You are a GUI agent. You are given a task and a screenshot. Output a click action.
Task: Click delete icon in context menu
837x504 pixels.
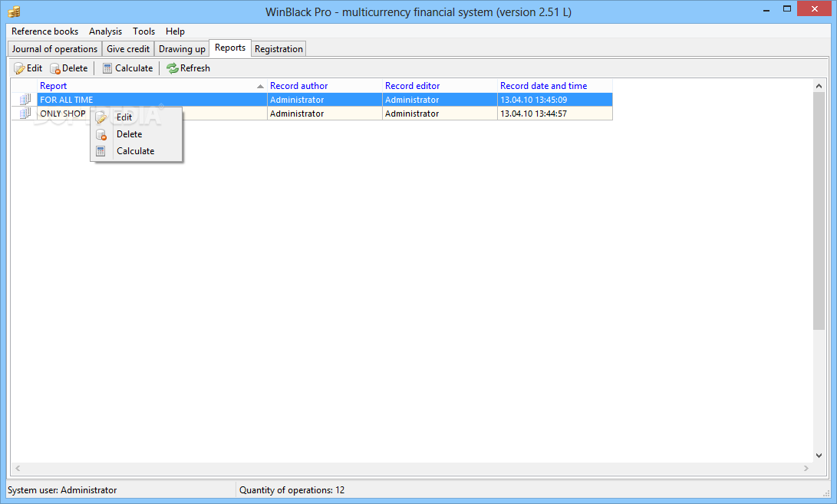(x=101, y=134)
